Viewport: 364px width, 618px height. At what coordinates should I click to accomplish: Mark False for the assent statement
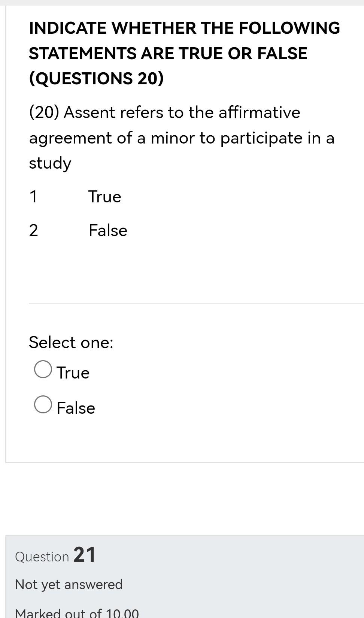click(43, 404)
